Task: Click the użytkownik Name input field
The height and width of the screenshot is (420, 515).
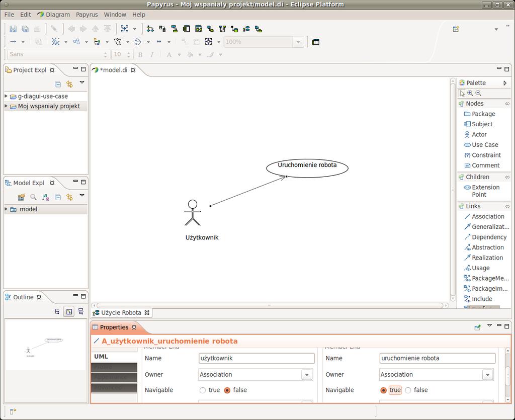Action: tap(256, 358)
